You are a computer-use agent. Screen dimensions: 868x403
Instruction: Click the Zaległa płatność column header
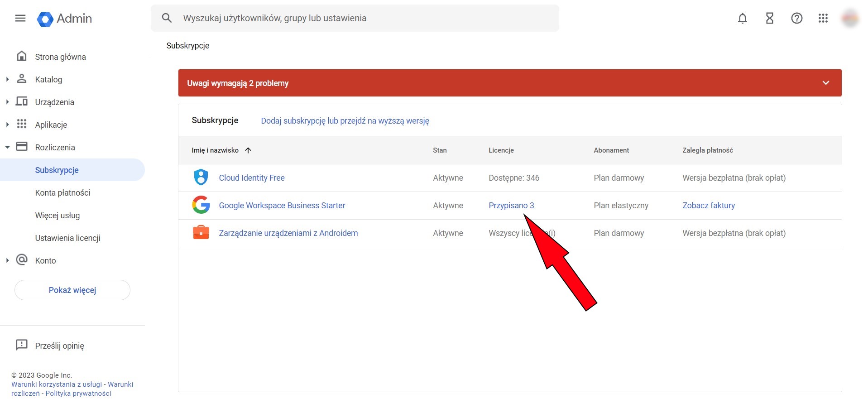coord(708,150)
